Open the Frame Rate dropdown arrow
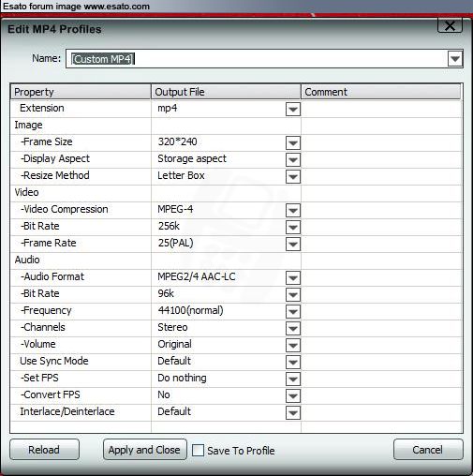Screen dimensions: 473x476 click(293, 245)
